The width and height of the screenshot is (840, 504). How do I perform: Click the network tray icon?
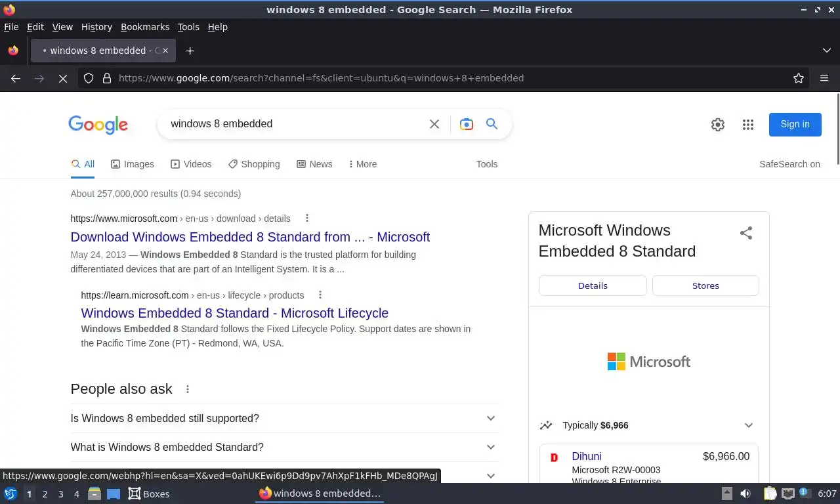788,493
